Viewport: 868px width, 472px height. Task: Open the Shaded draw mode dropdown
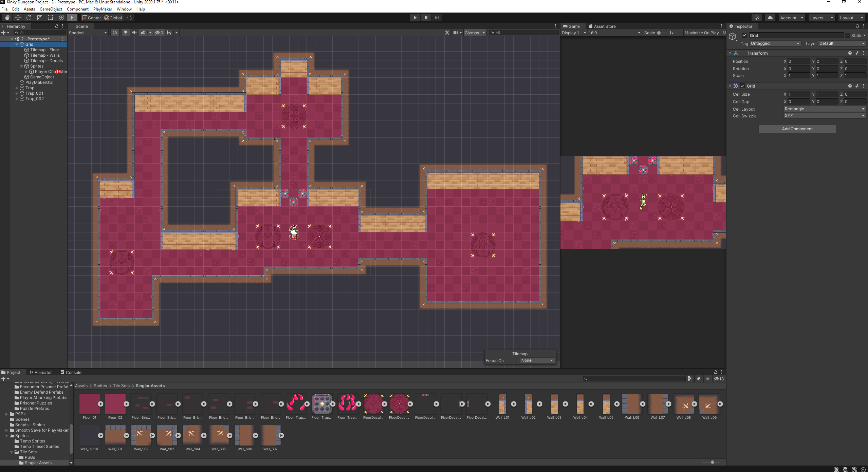(87, 33)
